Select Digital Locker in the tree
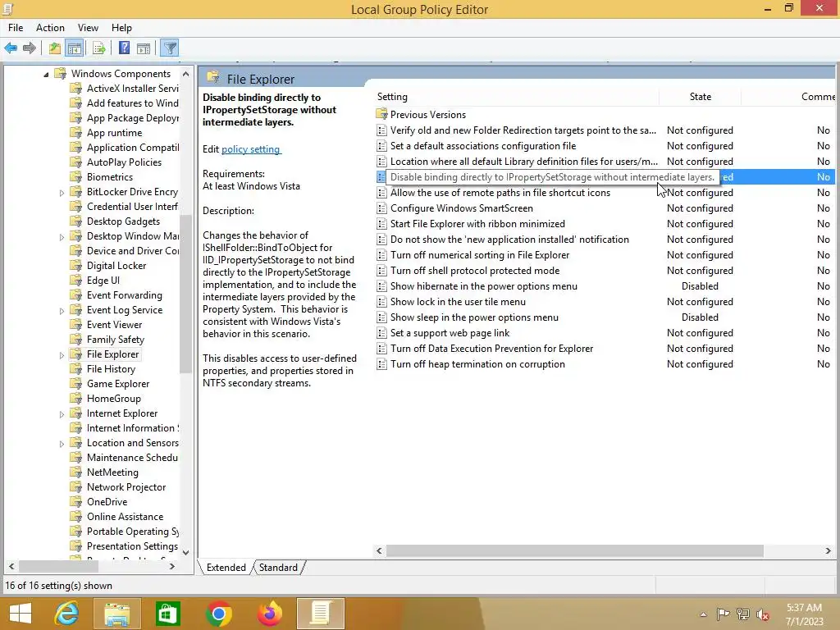This screenshot has height=630, width=840. pyautogui.click(x=116, y=265)
